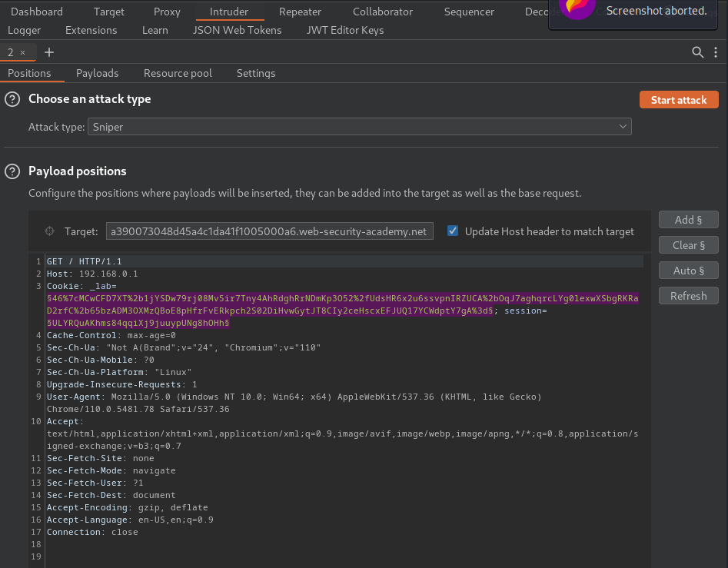
Task: Expand the Attack type Sniper dropdown
Action: (359, 127)
